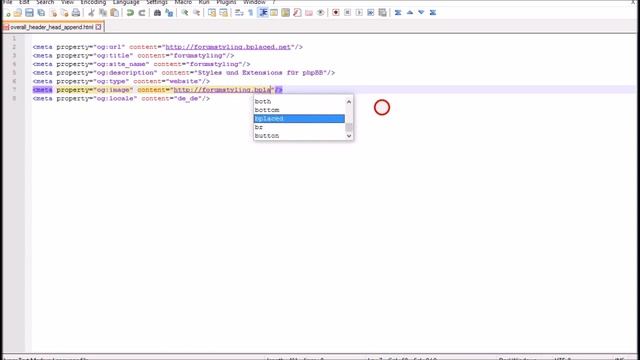Print the document via Print icon
The image size is (640, 360).
coord(76,13)
